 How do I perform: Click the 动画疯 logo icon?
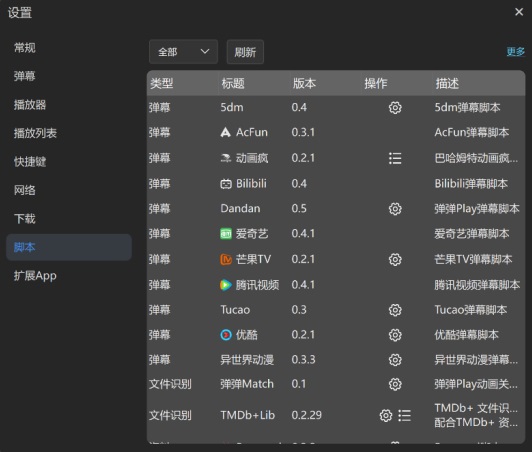[226, 158]
